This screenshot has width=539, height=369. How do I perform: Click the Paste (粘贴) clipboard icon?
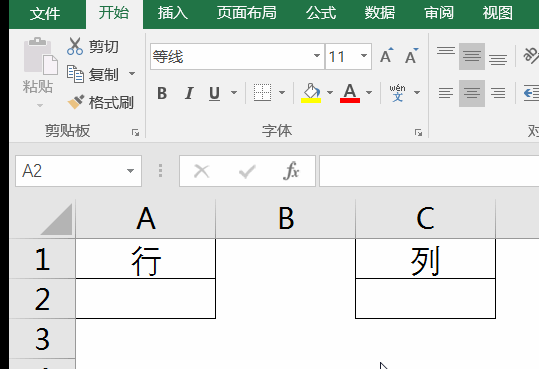click(x=40, y=56)
